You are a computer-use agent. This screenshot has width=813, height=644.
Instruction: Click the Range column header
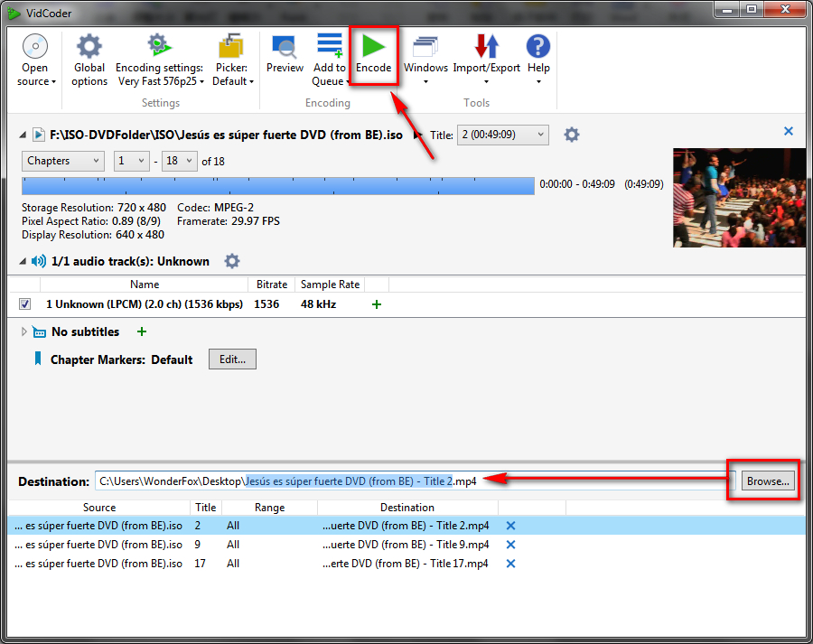(269, 508)
